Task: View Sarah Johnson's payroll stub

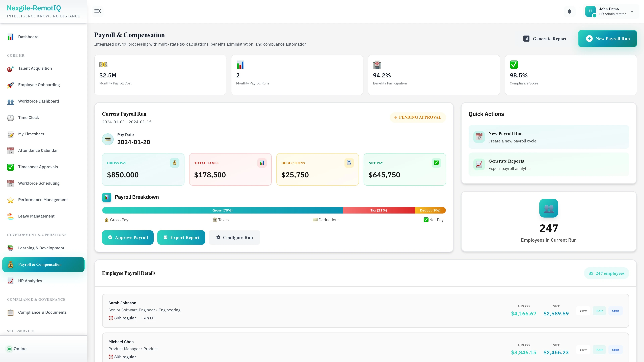Action: (x=615, y=311)
